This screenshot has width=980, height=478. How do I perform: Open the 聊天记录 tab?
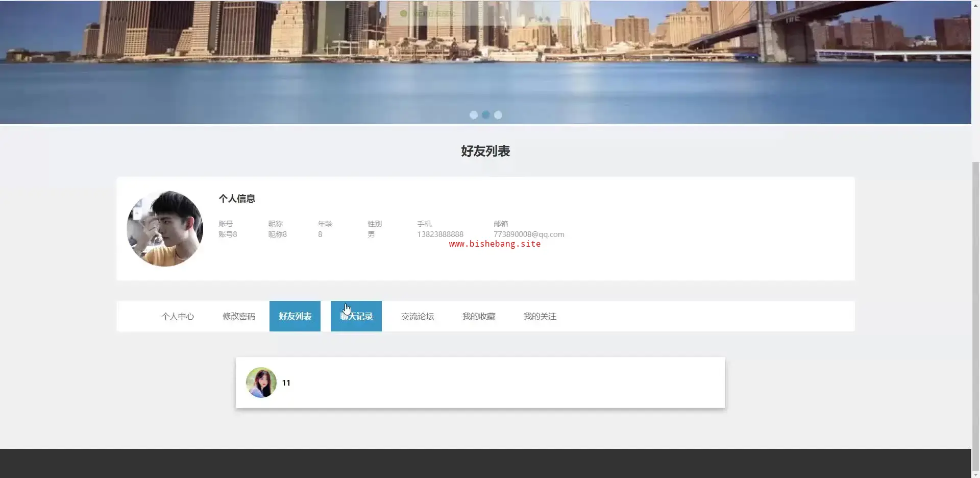coord(356,317)
